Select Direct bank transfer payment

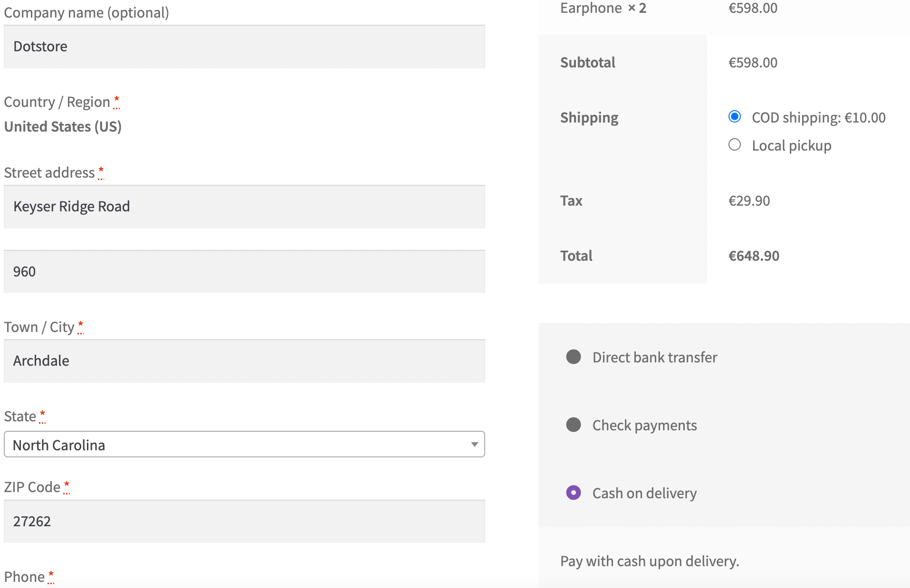[x=573, y=357]
